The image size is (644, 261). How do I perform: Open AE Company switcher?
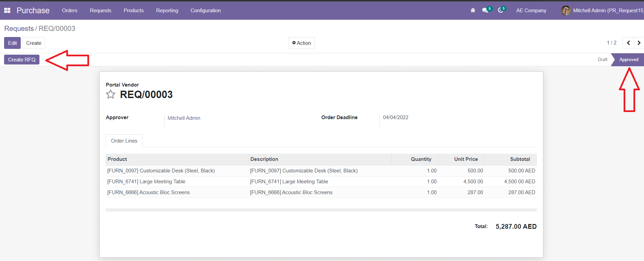(531, 11)
